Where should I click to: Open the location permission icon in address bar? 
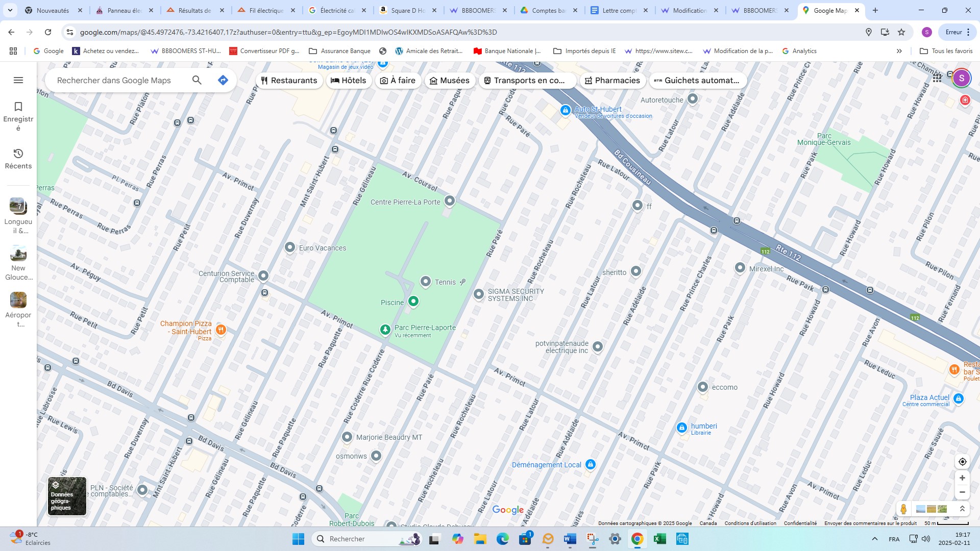click(x=869, y=32)
